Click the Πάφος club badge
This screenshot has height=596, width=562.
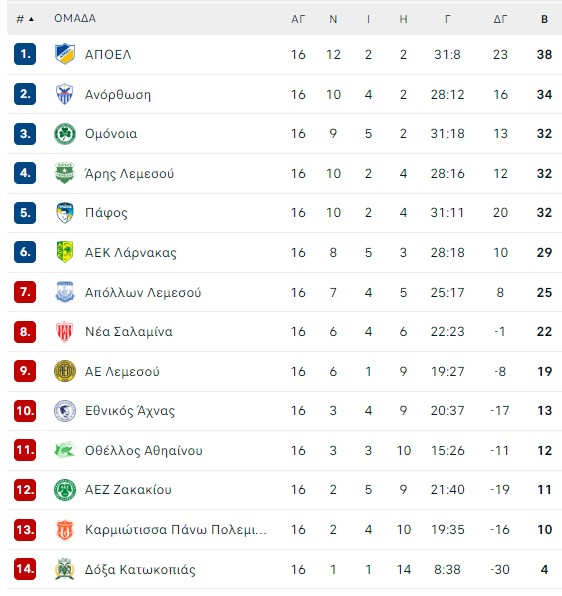(x=65, y=212)
